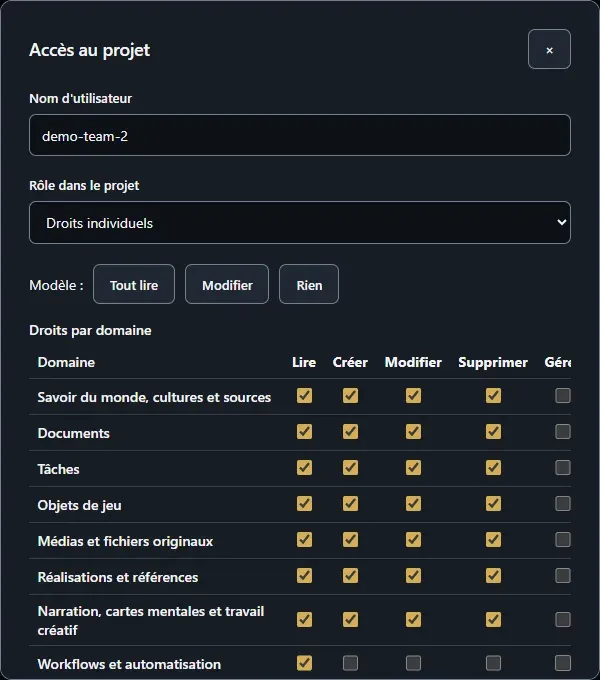Uncheck Supprimer for Savoir du monde row
This screenshot has height=680, width=600.
(493, 396)
